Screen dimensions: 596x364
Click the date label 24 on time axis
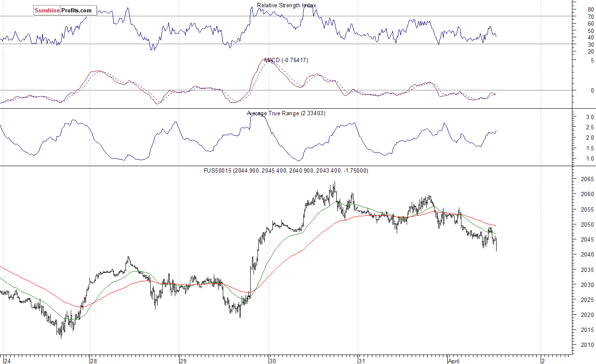[8, 361]
